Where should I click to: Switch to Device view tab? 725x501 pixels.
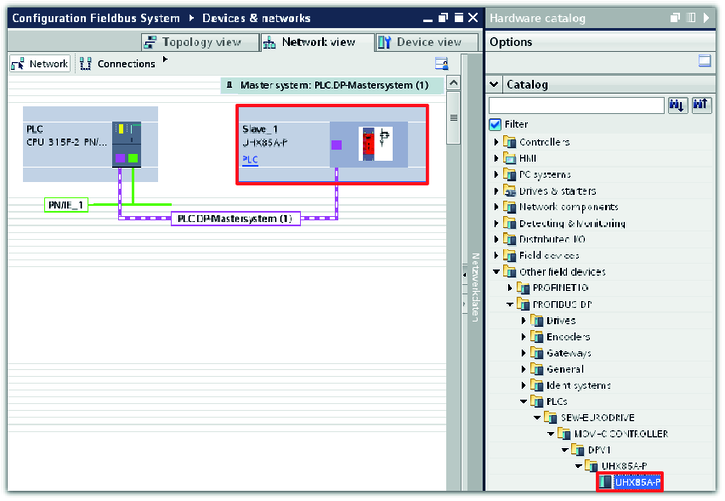[x=420, y=42]
